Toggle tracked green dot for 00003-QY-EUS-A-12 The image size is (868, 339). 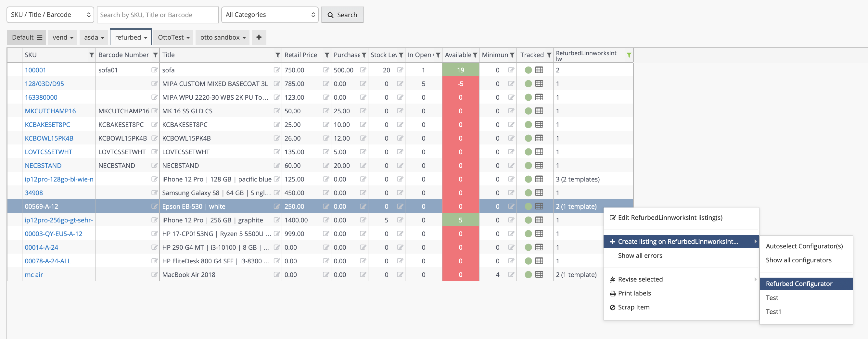point(528,234)
